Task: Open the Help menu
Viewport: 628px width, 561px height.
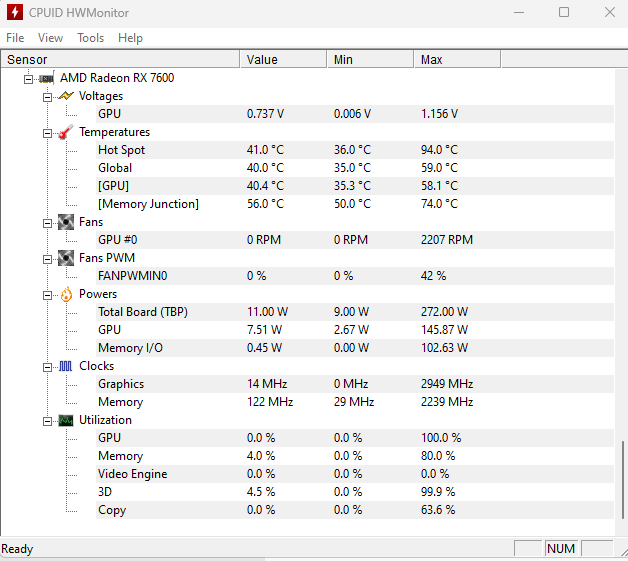Action: point(130,38)
